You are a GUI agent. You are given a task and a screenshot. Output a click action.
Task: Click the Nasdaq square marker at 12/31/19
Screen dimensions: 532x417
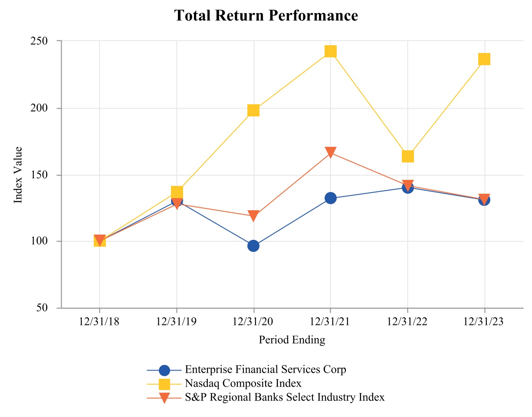point(177,192)
